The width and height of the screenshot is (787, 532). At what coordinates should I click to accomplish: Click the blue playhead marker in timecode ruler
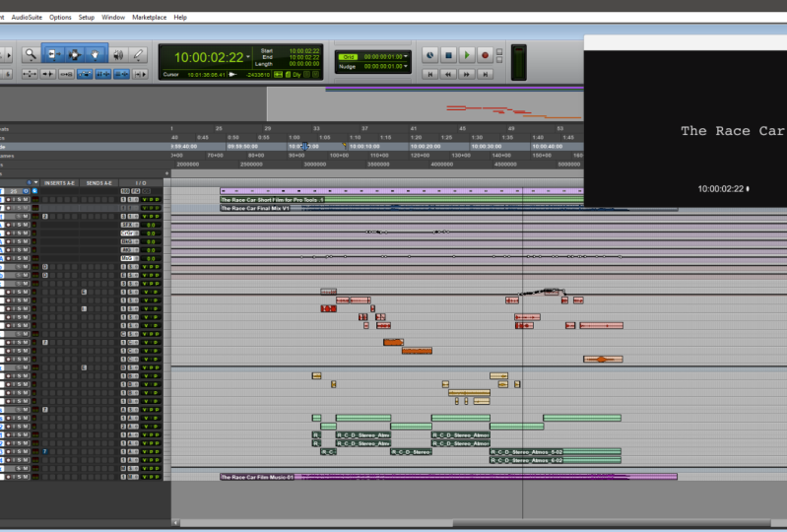tap(304, 146)
